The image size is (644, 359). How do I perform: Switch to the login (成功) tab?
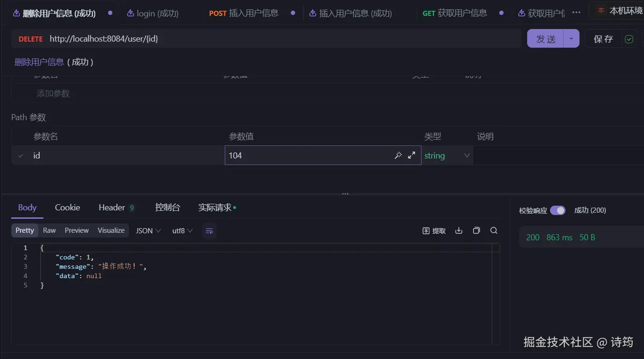coord(153,14)
